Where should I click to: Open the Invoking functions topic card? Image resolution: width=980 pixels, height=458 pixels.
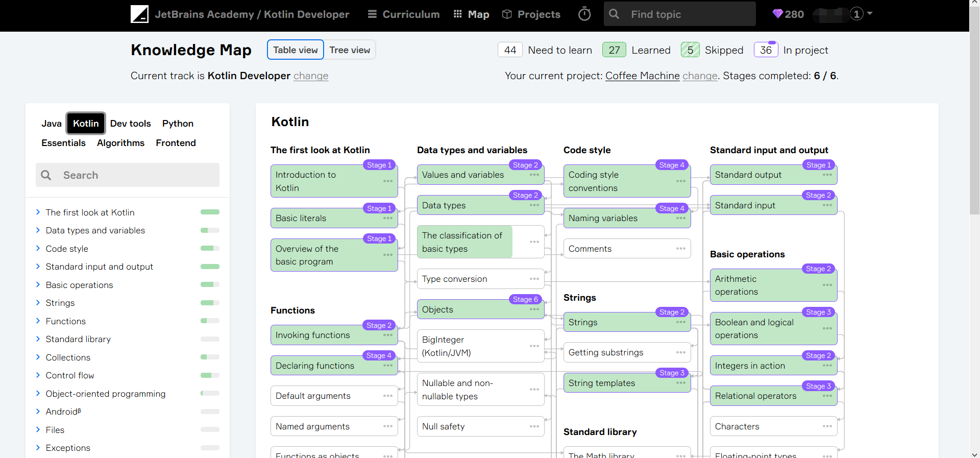click(x=334, y=335)
